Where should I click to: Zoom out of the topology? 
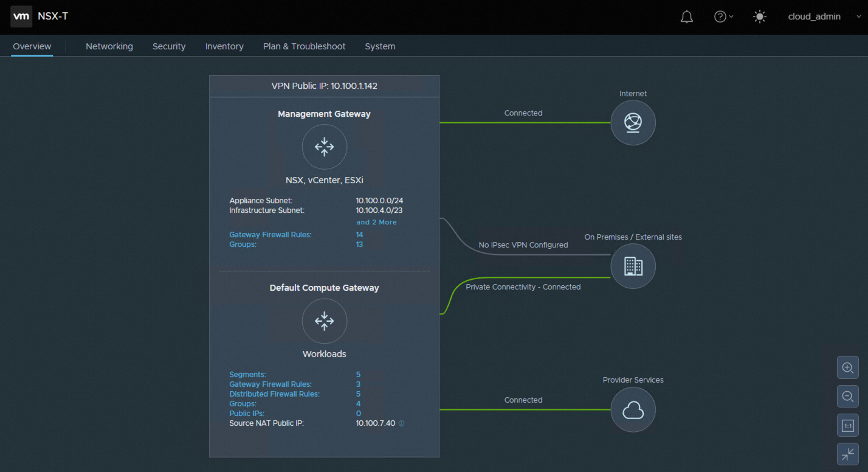[848, 397]
